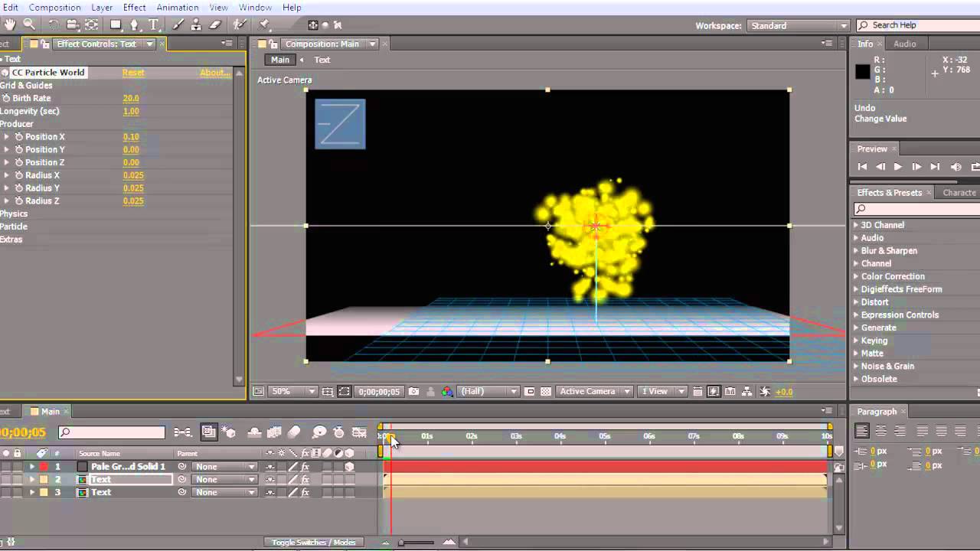
Task: Enable the motion blur timeline switch
Action: pyautogui.click(x=294, y=432)
